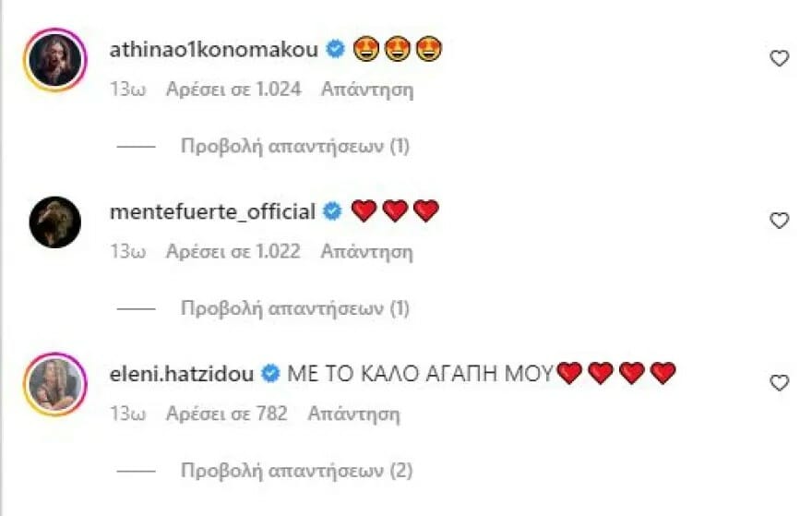This screenshot has width=812, height=516.
Task: Expand replies under athinao1konomakou's comment
Action: pyautogui.click(x=295, y=146)
